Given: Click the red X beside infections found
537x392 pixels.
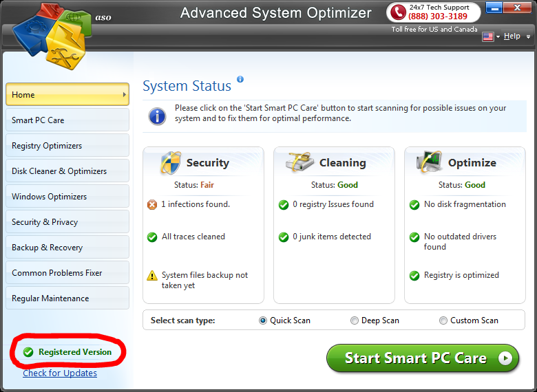Looking at the screenshot, I should point(151,204).
